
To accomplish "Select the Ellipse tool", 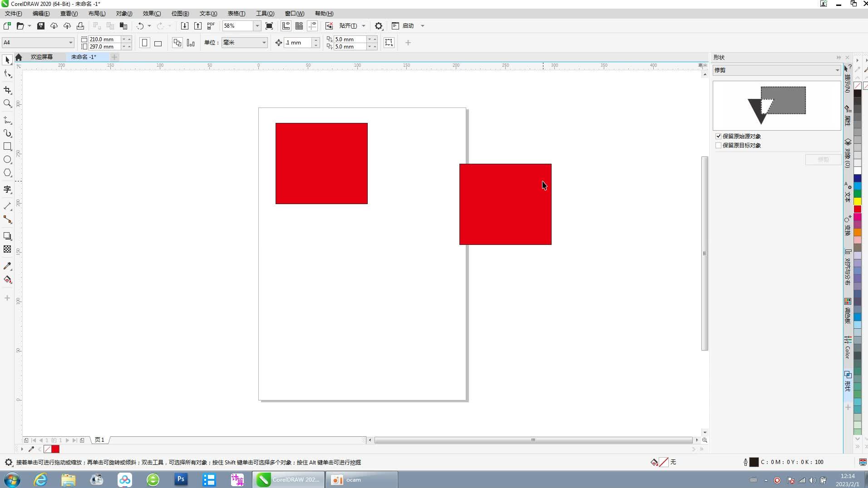I will 7,159.
